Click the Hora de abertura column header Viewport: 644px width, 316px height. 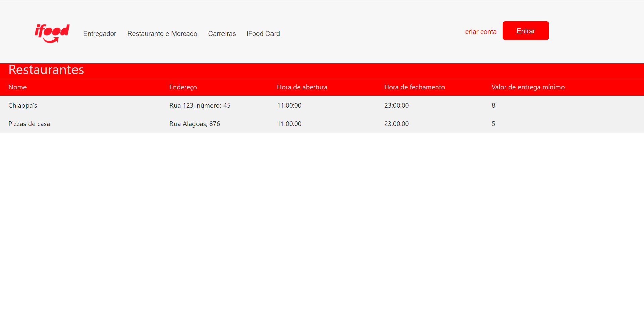point(302,87)
